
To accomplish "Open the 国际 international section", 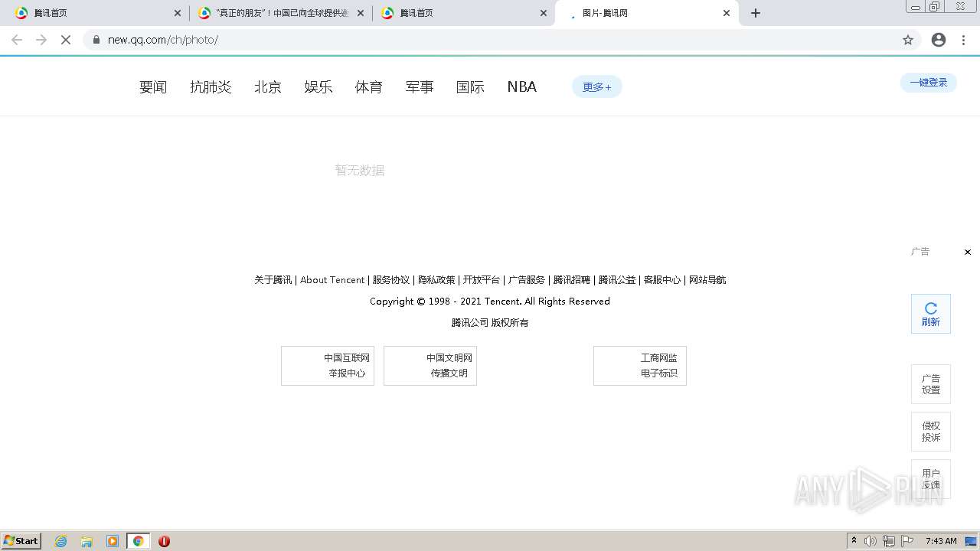I will point(470,87).
